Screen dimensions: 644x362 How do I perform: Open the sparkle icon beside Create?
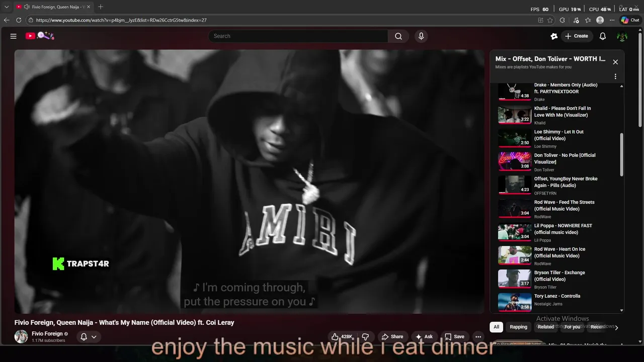click(554, 36)
